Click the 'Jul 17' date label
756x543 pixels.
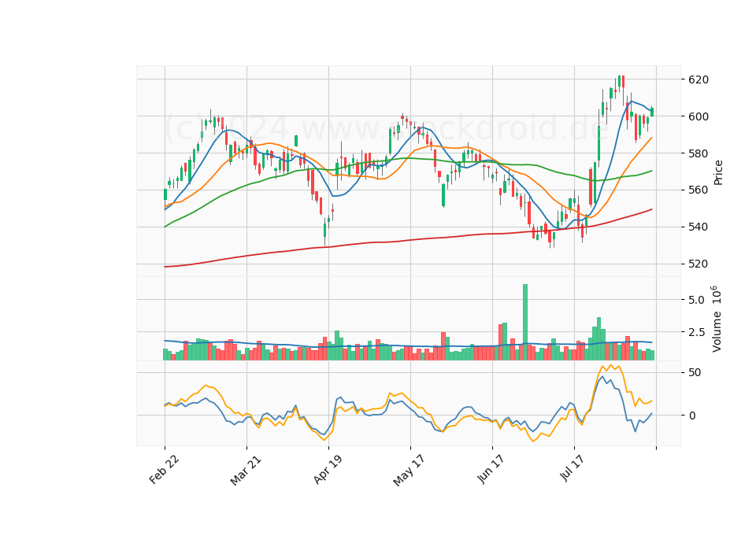(x=573, y=467)
